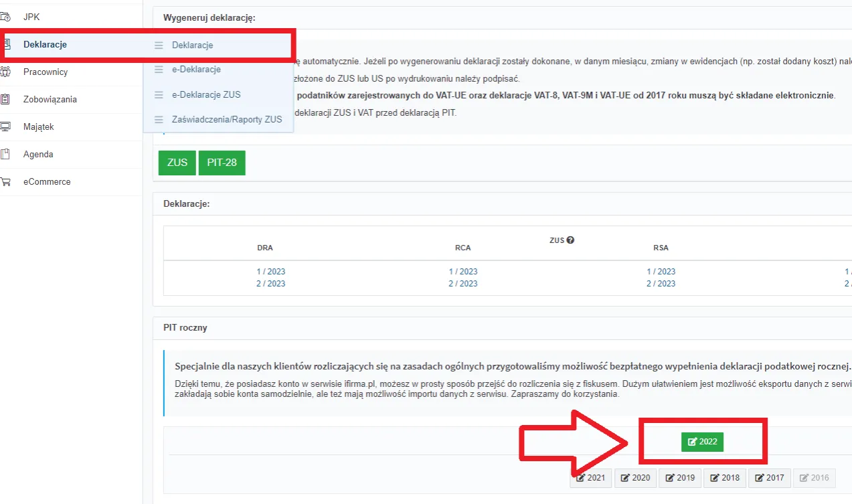Generate the ZUS declaration with green button
The width and height of the screenshot is (852, 504).
point(177,163)
